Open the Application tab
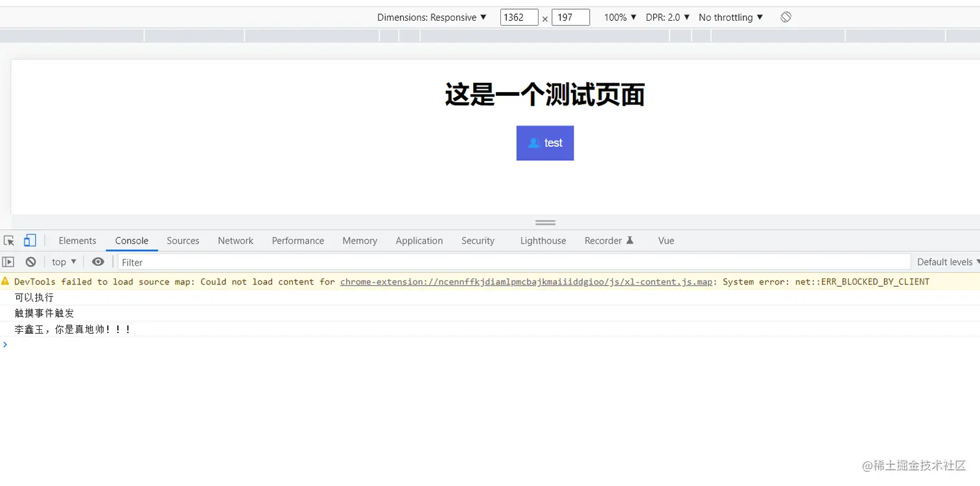 (x=419, y=240)
